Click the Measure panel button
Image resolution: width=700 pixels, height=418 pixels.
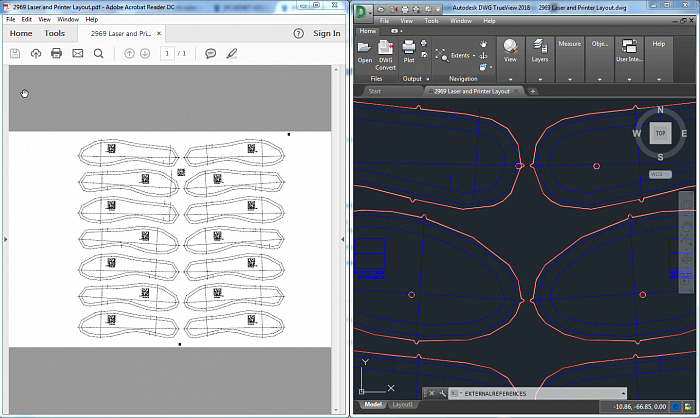point(569,44)
